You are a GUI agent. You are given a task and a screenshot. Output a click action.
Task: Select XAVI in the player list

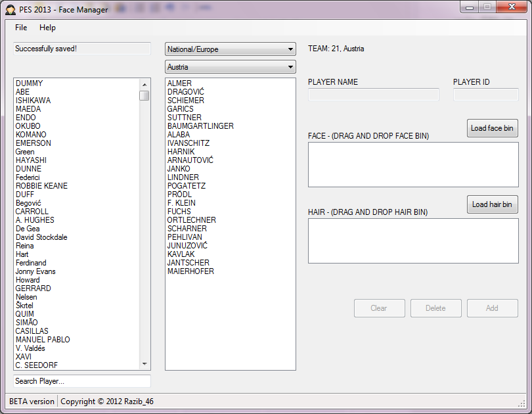coord(77,357)
